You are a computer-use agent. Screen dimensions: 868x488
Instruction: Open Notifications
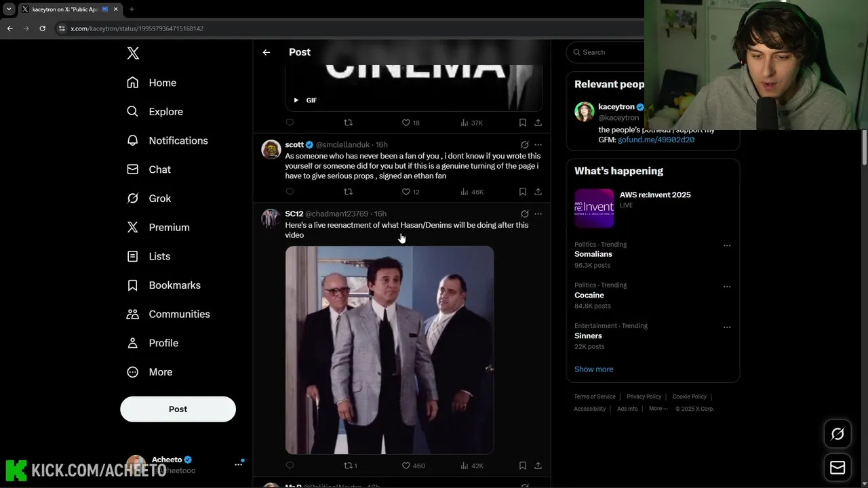tap(167, 140)
